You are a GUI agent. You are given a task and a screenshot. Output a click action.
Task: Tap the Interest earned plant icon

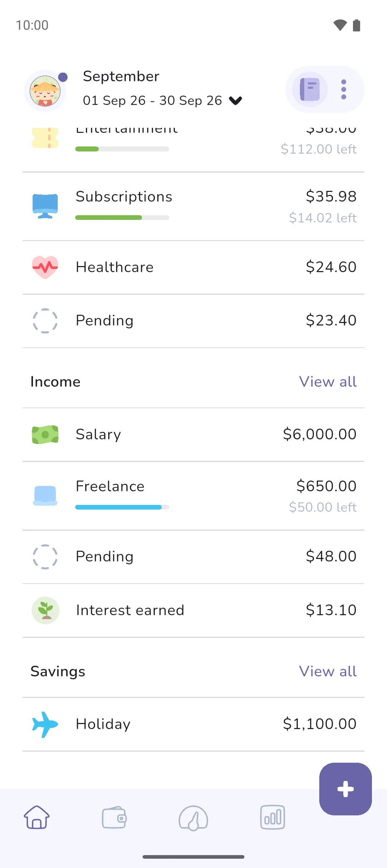[x=45, y=610]
